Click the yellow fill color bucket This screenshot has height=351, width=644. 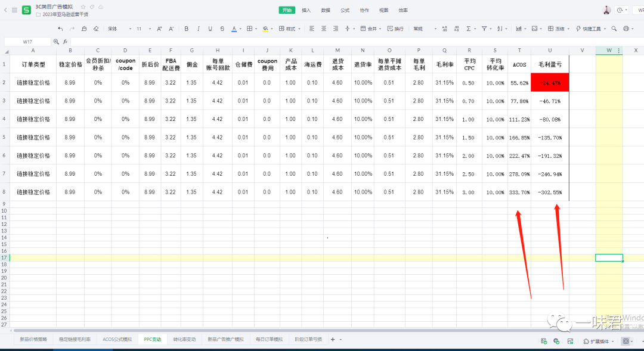[x=265, y=29]
